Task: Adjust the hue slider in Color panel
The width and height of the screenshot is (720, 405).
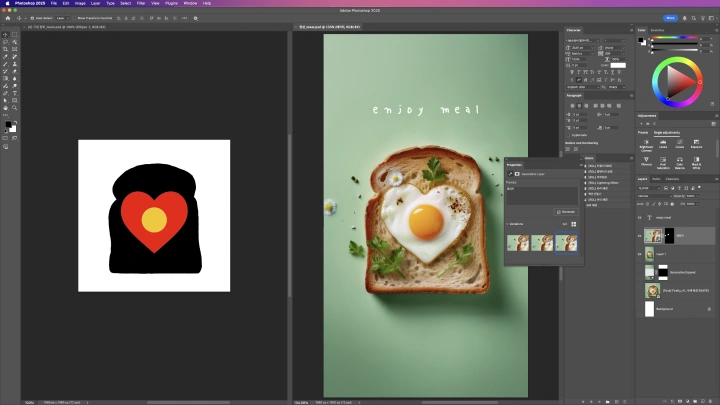Action: pyautogui.click(x=674, y=38)
